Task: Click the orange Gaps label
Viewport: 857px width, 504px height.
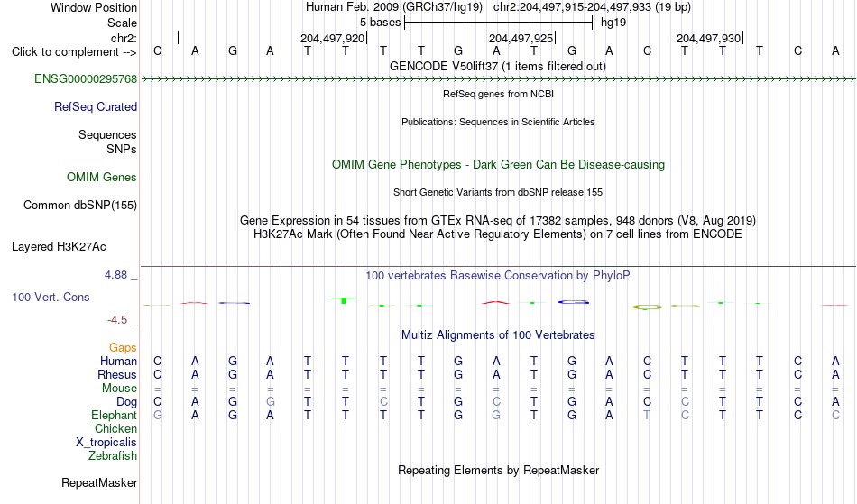Action: tap(123, 348)
